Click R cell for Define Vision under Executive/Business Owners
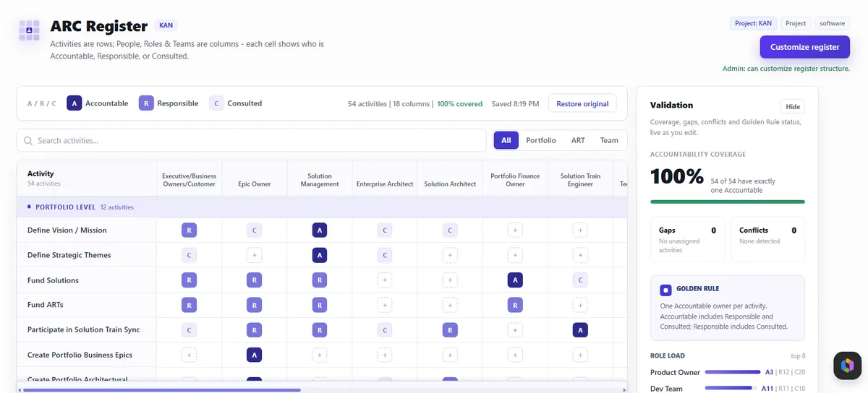Image resolution: width=868 pixels, height=393 pixels. [x=189, y=230]
